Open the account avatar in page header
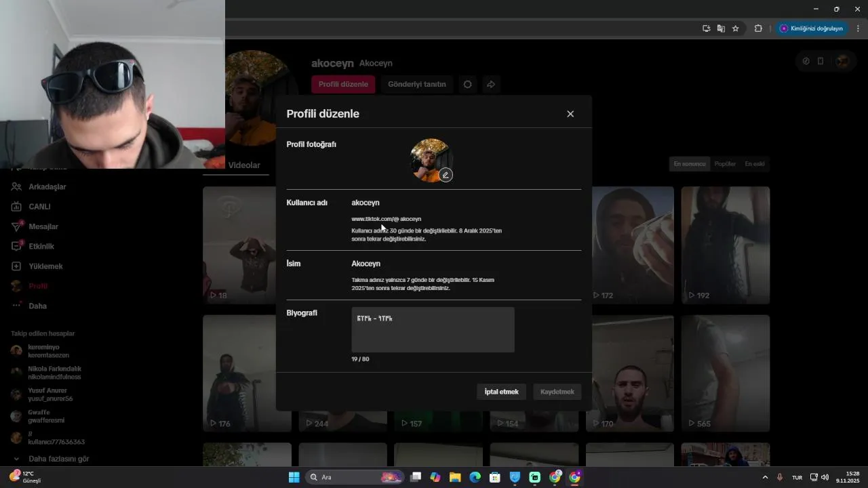 [842, 61]
